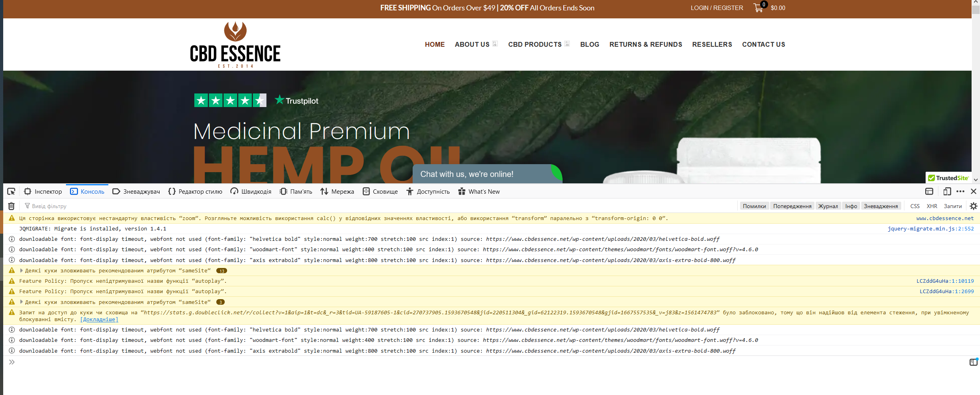Go to the HOME page
980x395 pixels.
[x=435, y=44]
